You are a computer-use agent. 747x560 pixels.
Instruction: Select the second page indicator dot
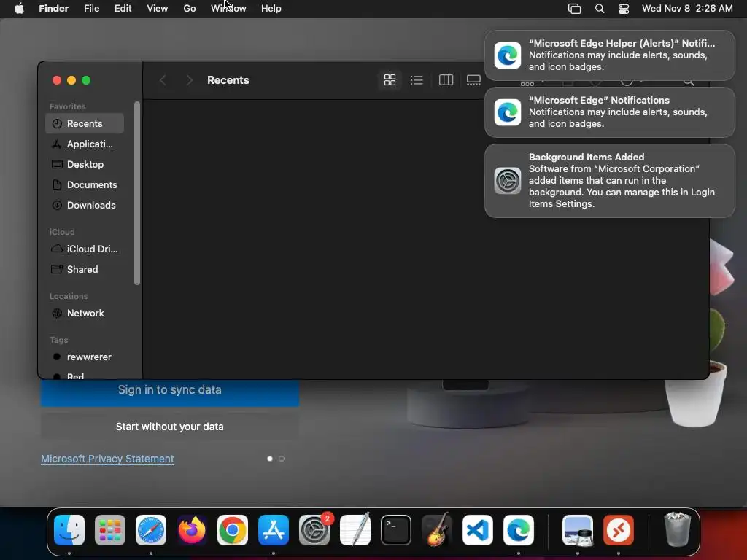tap(282, 459)
